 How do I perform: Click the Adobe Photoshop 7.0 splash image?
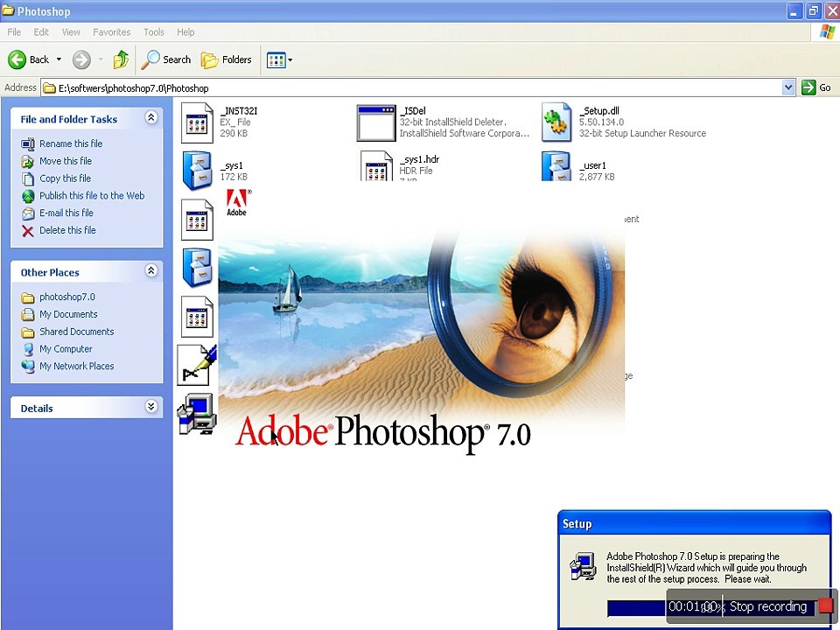pyautogui.click(x=421, y=318)
